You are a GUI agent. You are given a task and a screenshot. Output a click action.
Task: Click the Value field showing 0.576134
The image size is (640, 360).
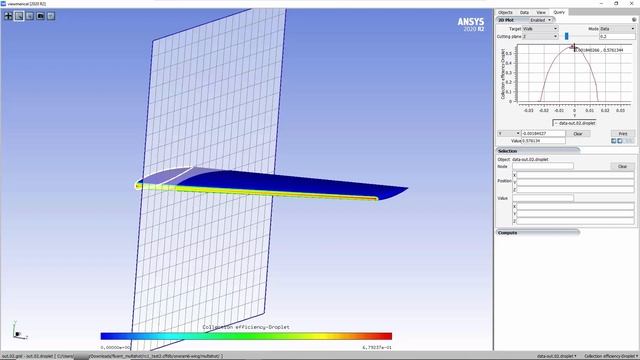click(543, 141)
